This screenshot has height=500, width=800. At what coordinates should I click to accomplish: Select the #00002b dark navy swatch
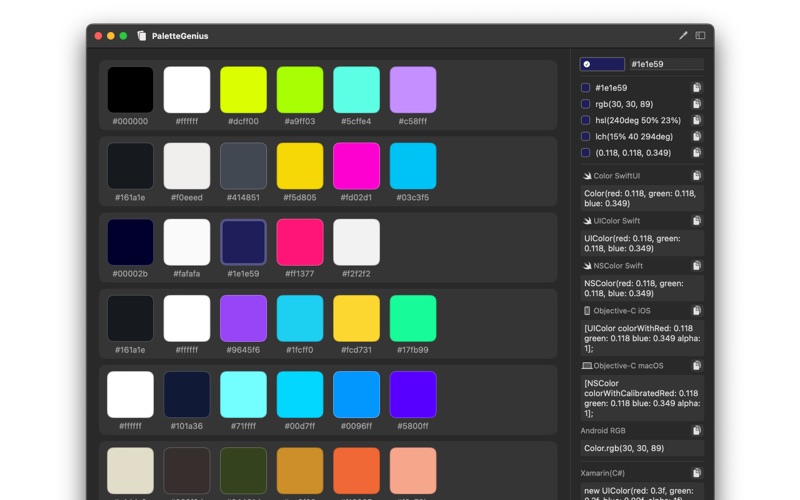click(130, 242)
